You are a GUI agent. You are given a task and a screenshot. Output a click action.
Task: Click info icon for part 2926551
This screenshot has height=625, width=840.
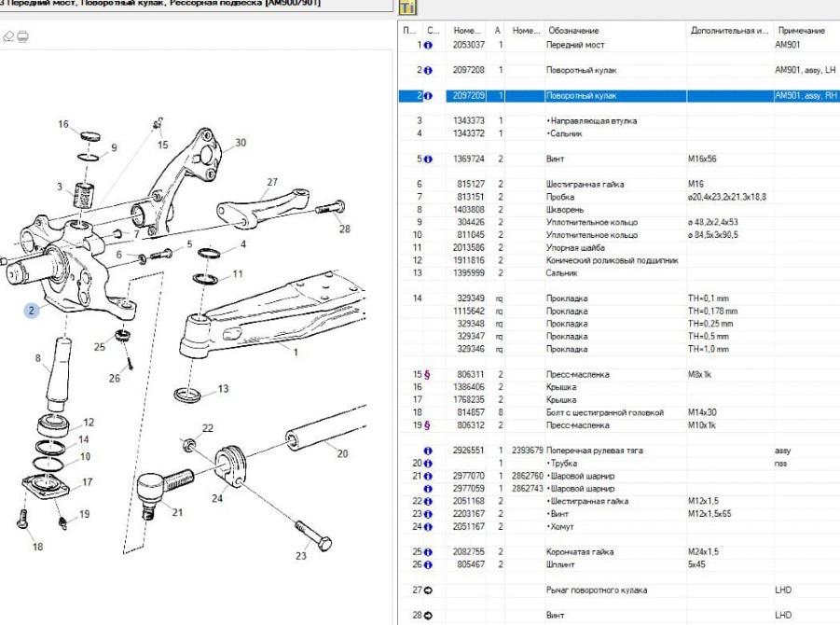point(428,451)
